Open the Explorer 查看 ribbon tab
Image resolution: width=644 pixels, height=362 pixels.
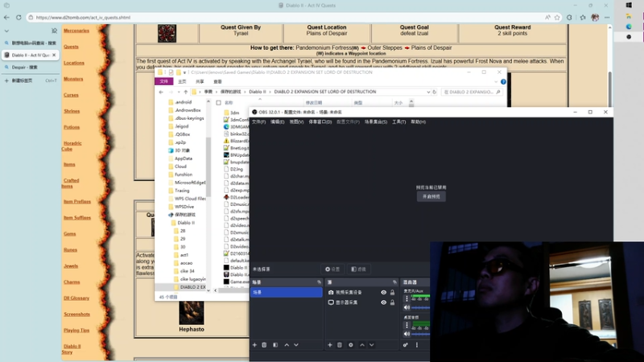tap(217, 82)
